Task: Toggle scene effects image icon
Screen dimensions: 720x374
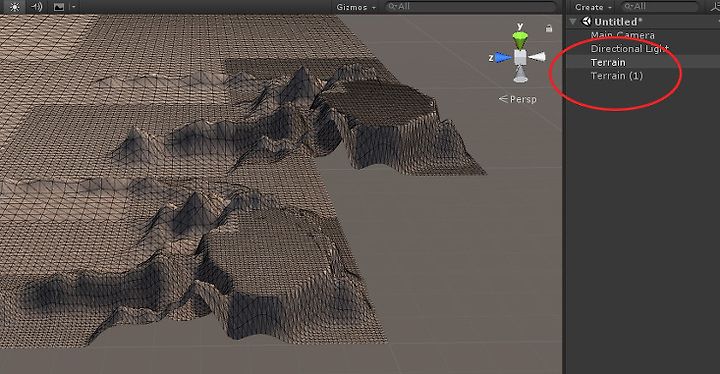Action: 59,6
